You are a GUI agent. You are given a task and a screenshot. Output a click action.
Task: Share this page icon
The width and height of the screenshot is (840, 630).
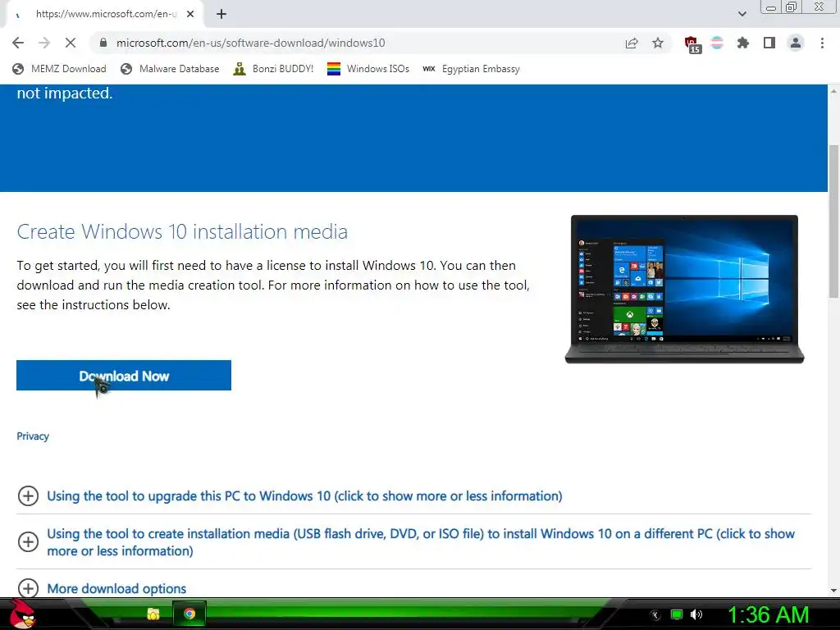pyautogui.click(x=632, y=43)
